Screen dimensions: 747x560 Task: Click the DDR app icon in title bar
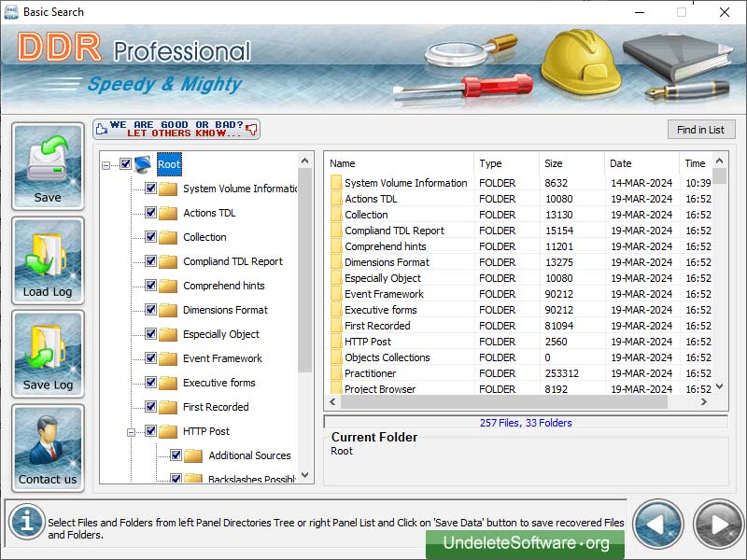click(x=11, y=12)
